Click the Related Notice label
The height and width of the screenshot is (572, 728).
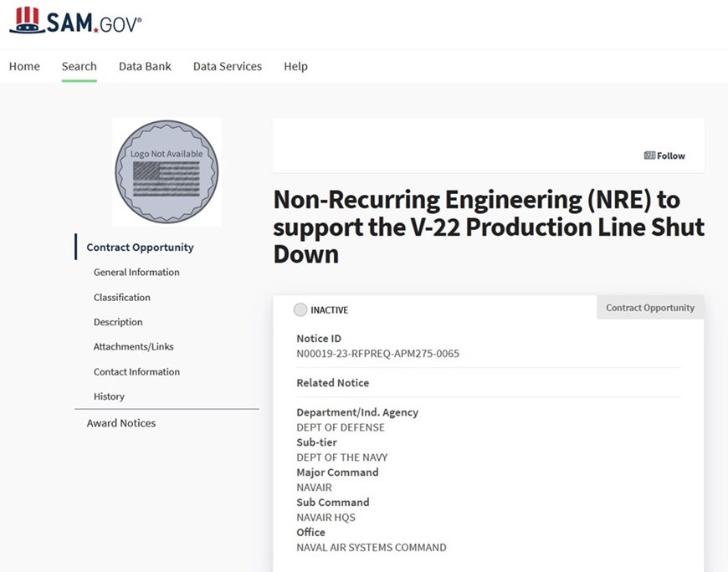pos(333,383)
